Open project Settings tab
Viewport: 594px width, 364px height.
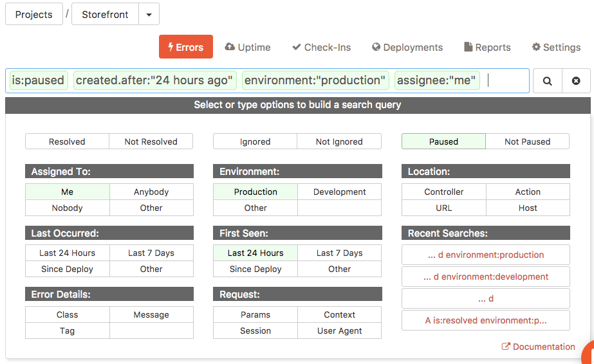click(x=556, y=48)
